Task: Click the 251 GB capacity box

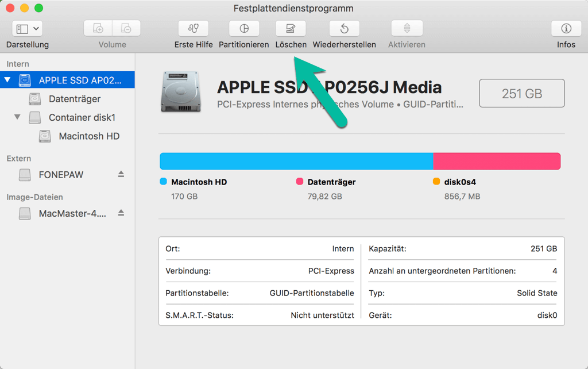Action: click(x=521, y=93)
